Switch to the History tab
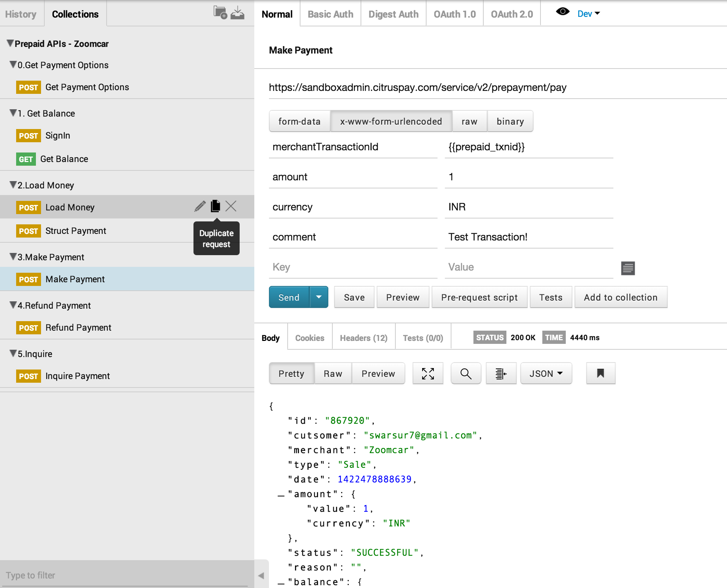 tap(21, 14)
